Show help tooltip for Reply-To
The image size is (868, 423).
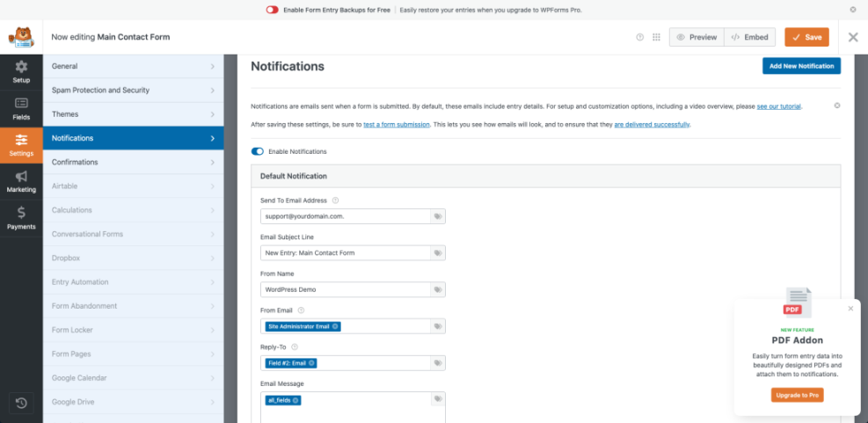(295, 347)
